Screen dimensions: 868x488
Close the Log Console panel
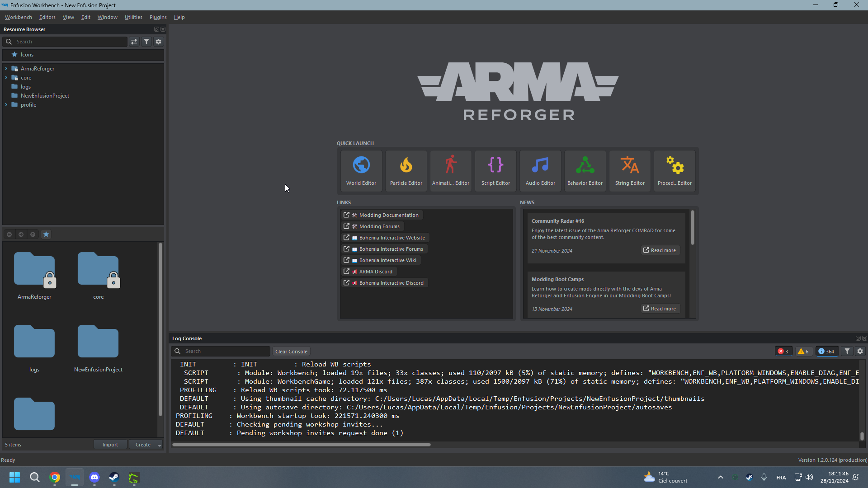[864, 338]
